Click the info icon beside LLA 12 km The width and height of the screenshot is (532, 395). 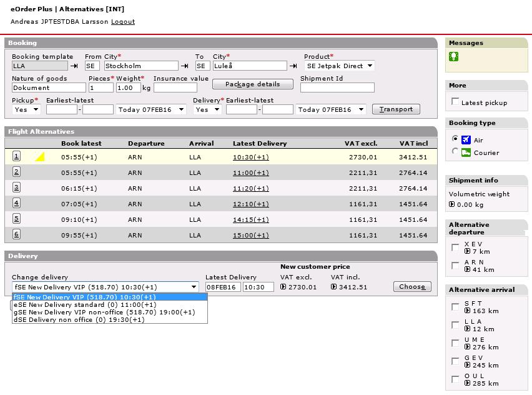pos(467,329)
